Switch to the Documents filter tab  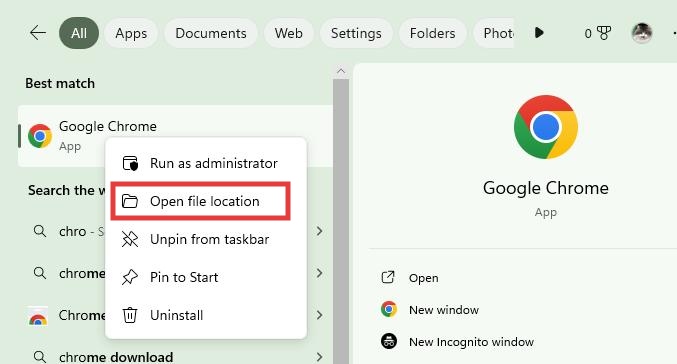(211, 33)
